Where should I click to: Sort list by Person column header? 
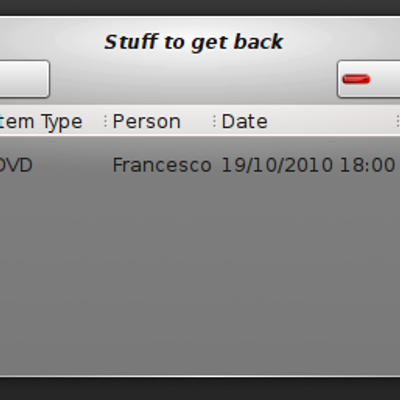(146, 121)
